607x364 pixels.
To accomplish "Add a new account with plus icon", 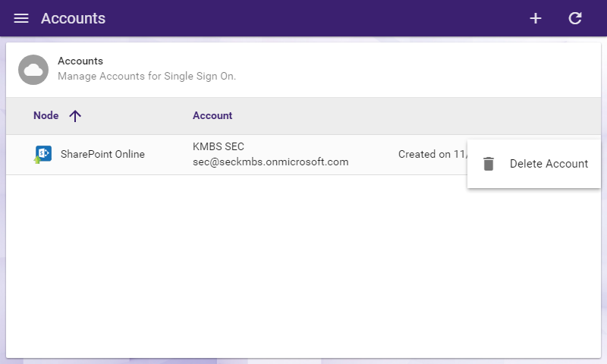I will (x=536, y=18).
